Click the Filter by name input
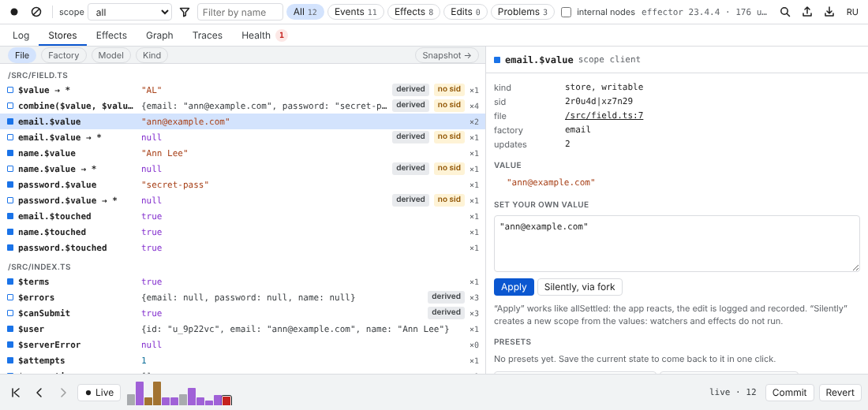868x410 pixels. coord(240,12)
